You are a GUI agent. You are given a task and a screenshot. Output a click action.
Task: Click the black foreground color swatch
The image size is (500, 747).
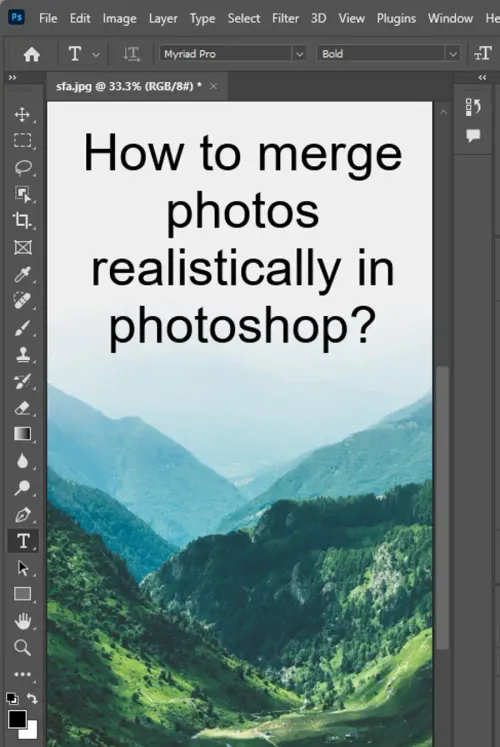tap(17, 719)
